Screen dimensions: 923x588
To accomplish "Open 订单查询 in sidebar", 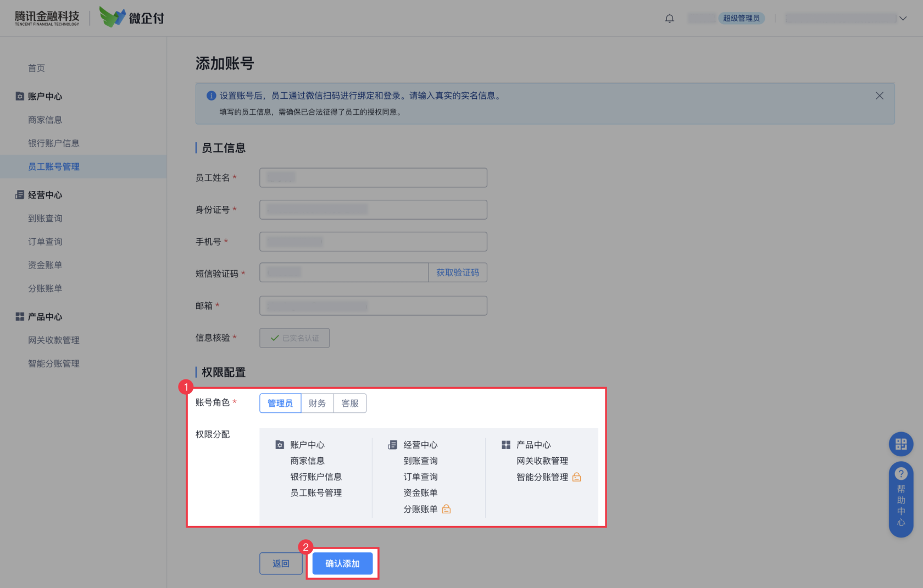I will (x=45, y=242).
